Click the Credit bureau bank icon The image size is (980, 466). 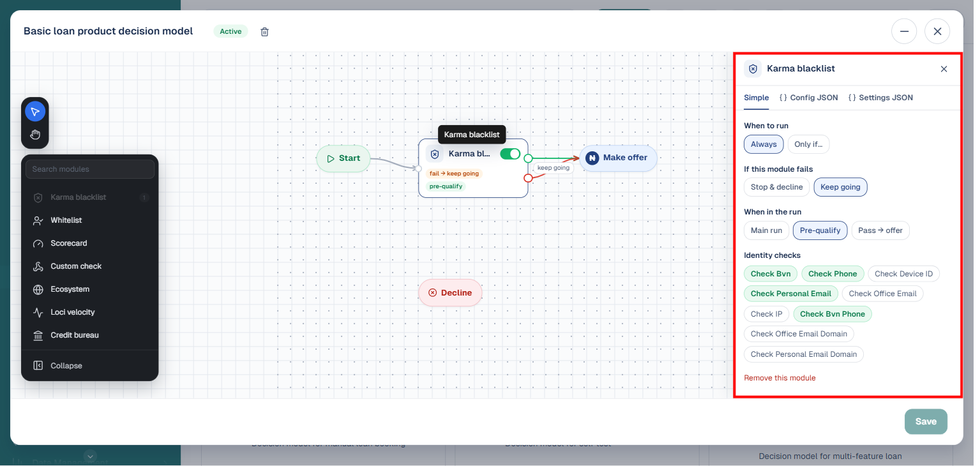pos(38,335)
